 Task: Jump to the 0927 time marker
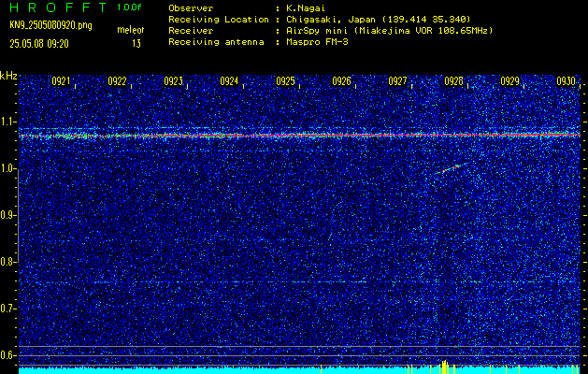coord(397,81)
